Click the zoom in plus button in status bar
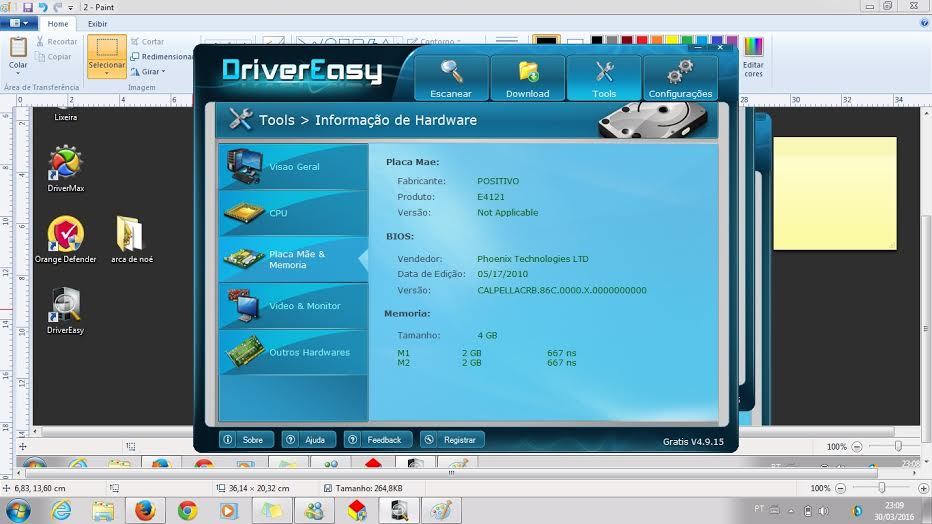932x524 pixels. [x=922, y=488]
